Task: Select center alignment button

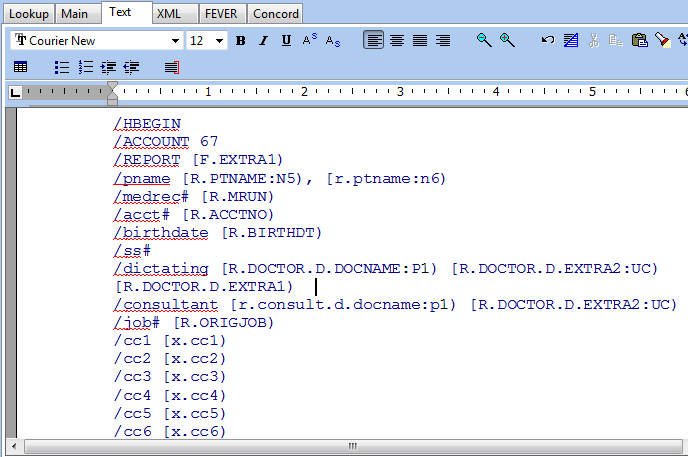Action: click(x=397, y=40)
